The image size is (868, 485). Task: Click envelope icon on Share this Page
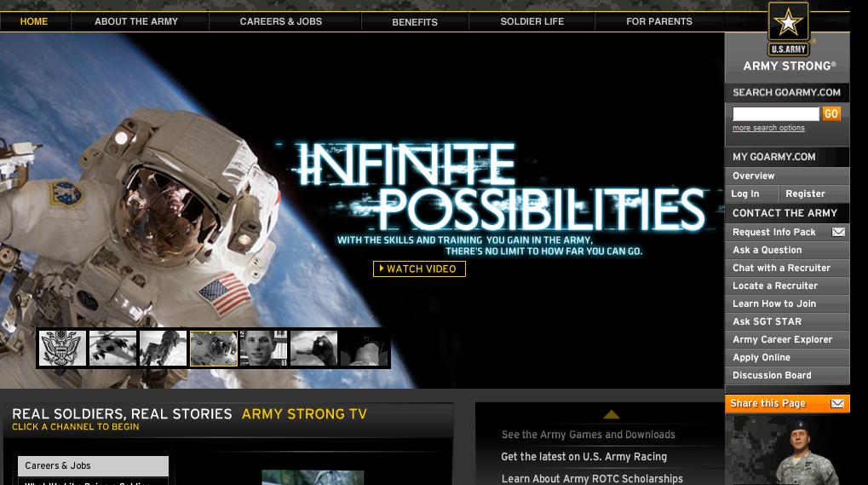click(x=837, y=404)
